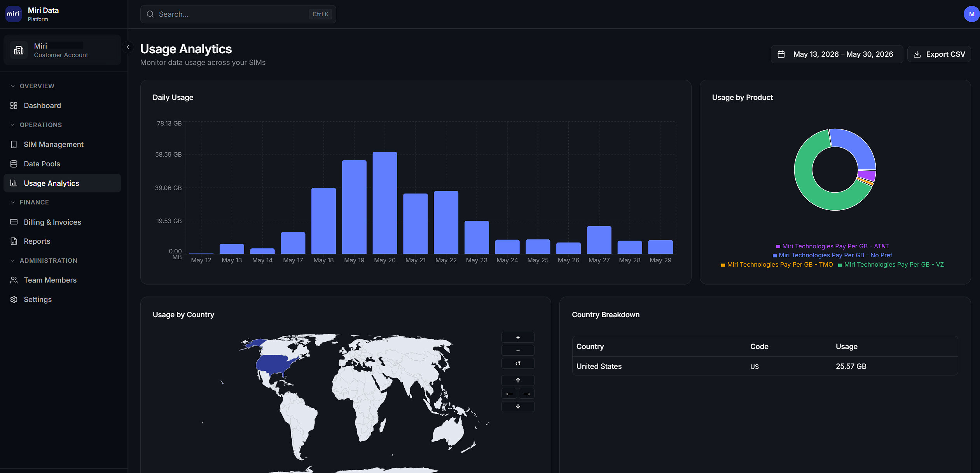Click the green VZ legend swatch
The width and height of the screenshot is (980, 473).
click(840, 265)
